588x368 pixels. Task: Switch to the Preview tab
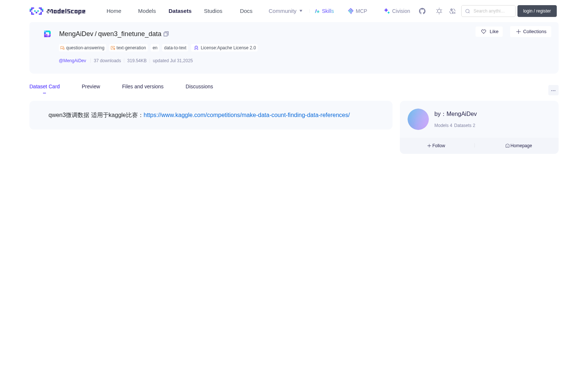(x=91, y=86)
